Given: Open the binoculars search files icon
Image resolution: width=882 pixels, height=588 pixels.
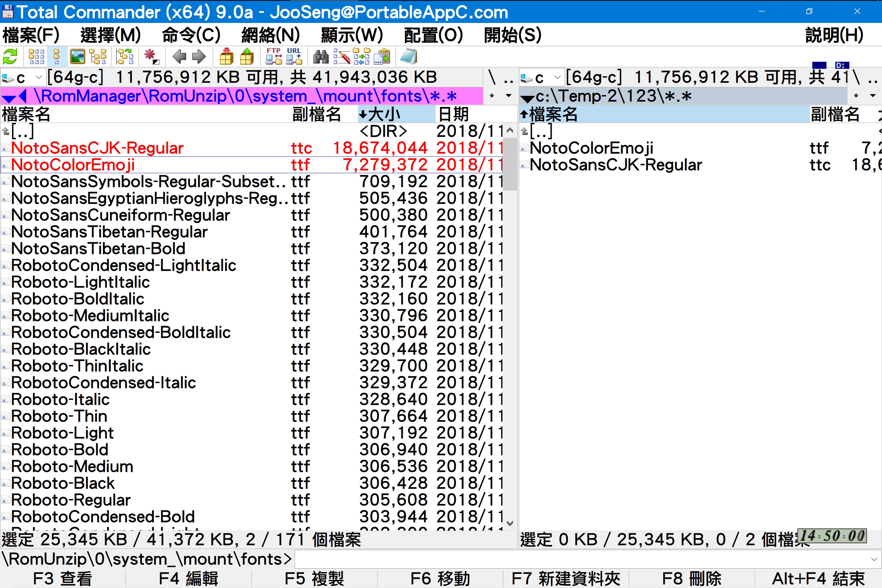Looking at the screenshot, I should (x=321, y=57).
